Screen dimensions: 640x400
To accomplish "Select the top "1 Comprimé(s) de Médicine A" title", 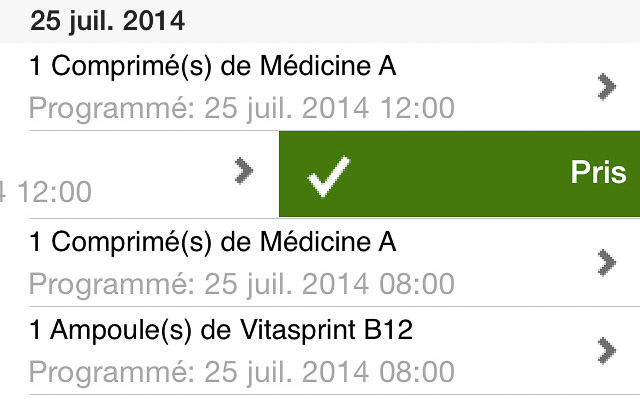I will pyautogui.click(x=213, y=67).
